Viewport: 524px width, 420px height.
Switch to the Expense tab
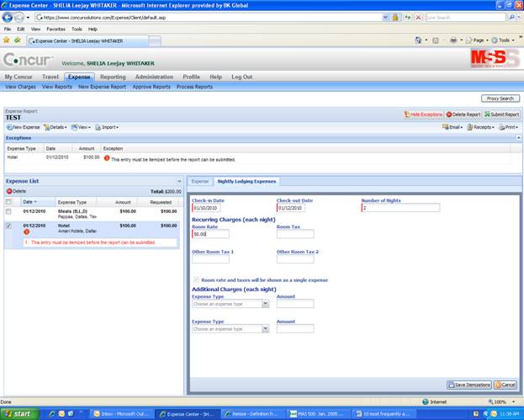(200, 181)
